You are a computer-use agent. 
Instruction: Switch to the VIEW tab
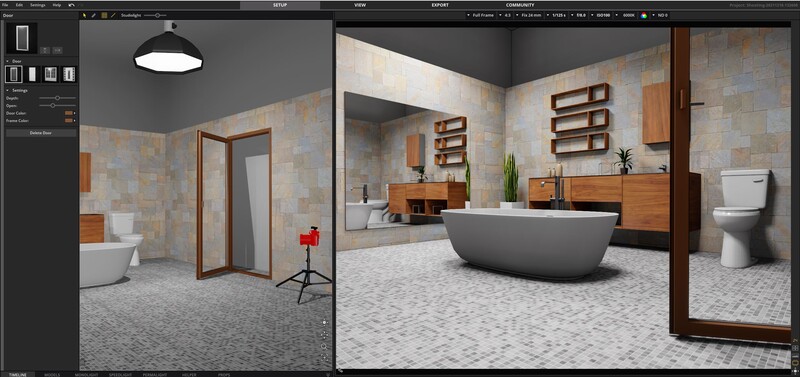(360, 5)
